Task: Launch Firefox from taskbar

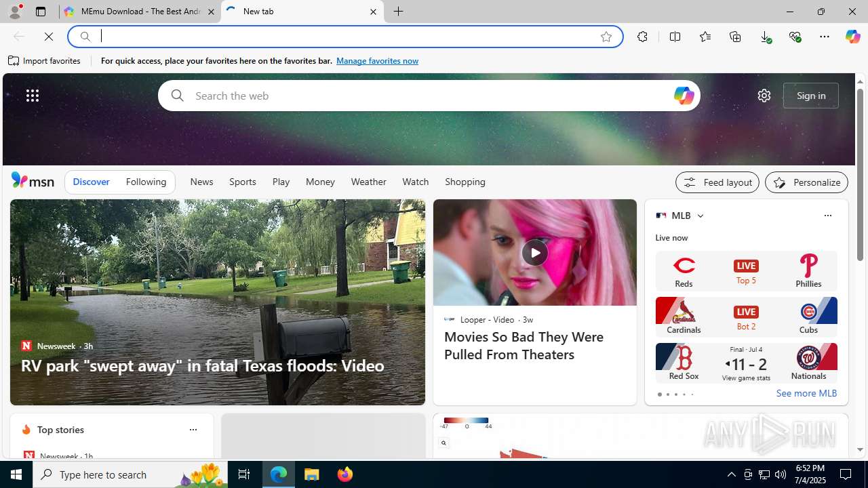Action: tap(345, 474)
